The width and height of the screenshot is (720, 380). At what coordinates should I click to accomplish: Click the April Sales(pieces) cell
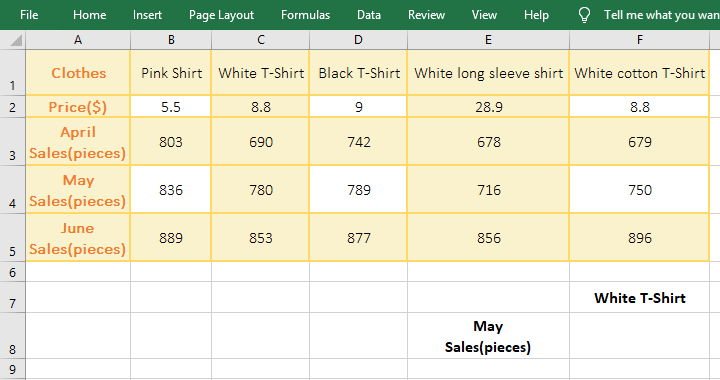click(x=78, y=141)
